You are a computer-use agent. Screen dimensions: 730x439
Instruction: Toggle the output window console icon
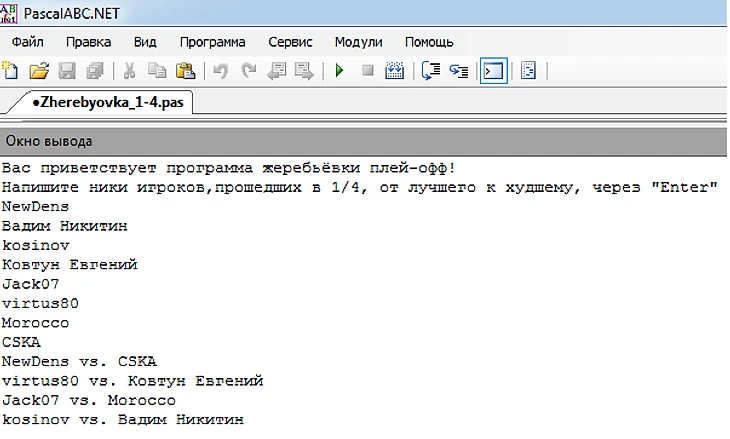pyautogui.click(x=493, y=71)
